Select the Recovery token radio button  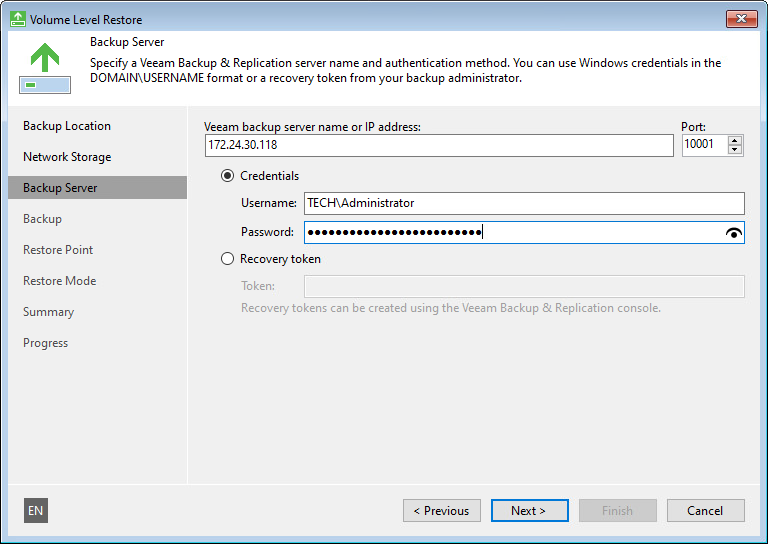227,259
